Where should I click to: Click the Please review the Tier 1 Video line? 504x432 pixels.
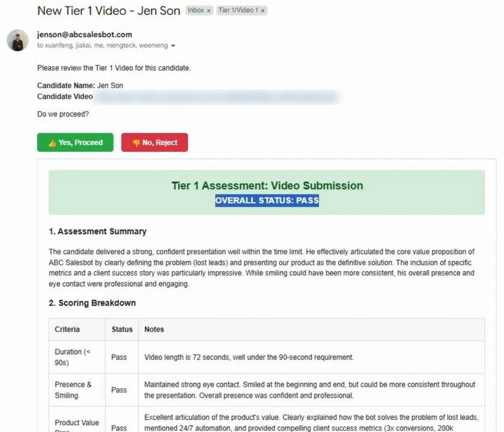114,68
